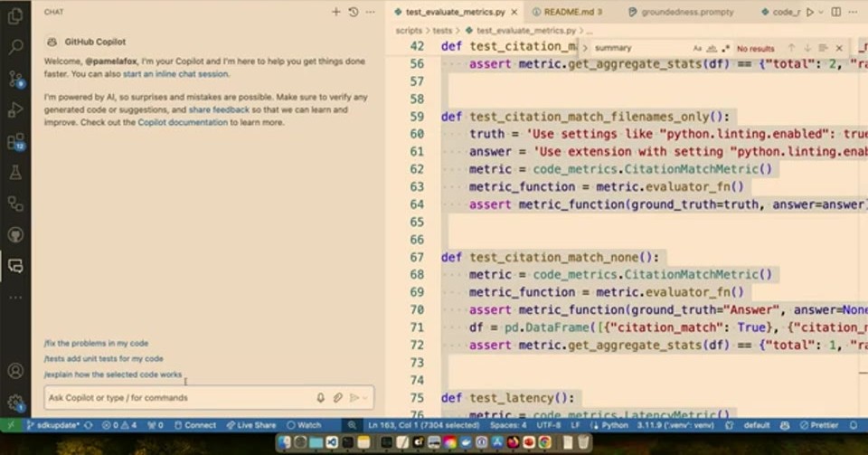Open the Testing flask view
The height and width of the screenshot is (455, 868).
(x=15, y=173)
